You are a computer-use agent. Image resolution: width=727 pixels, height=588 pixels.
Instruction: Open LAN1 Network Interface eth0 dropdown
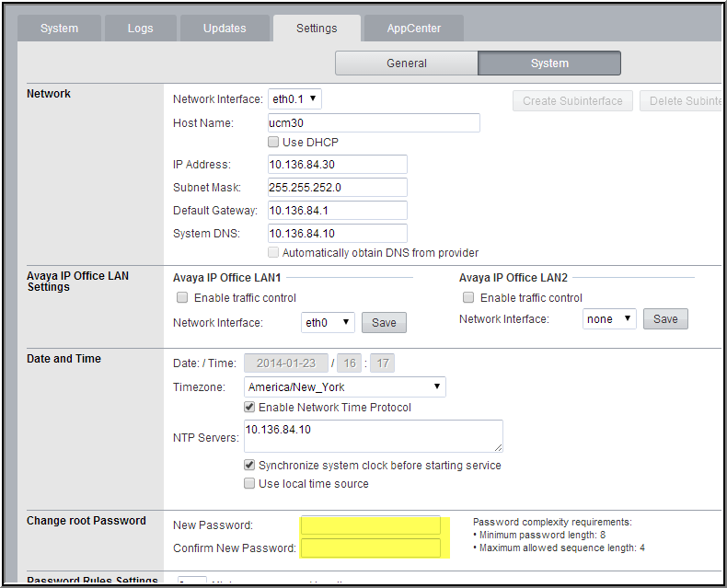pyautogui.click(x=328, y=322)
